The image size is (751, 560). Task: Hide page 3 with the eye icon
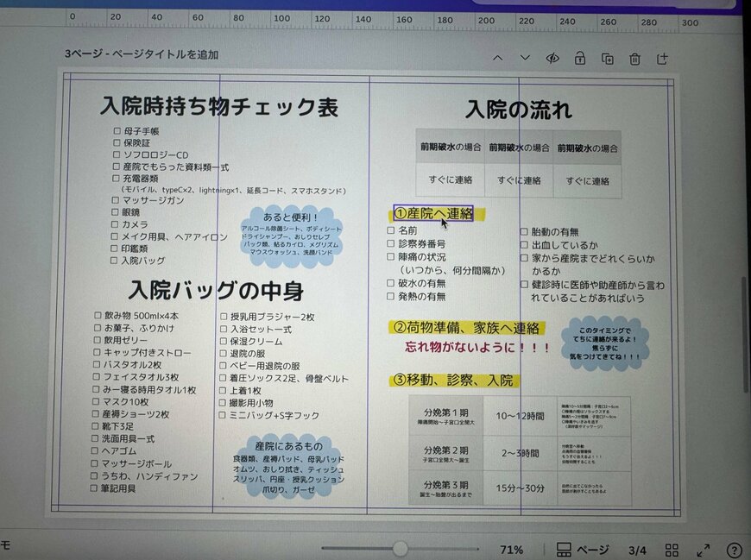[x=552, y=59]
